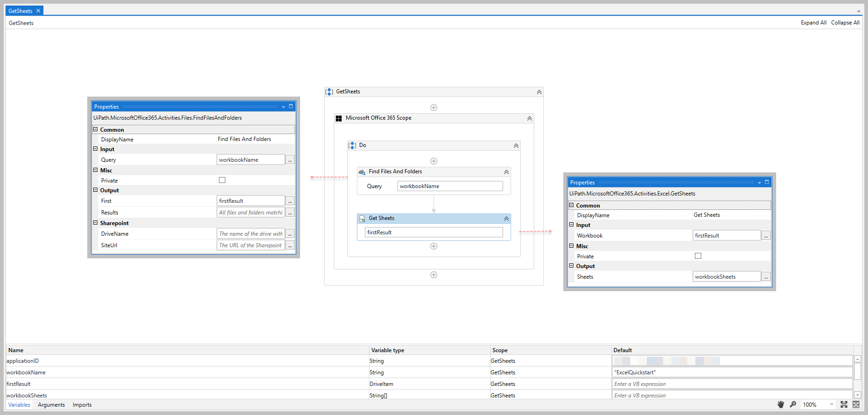
Task: Click DriveItem variable type of firstResult
Action: [381, 384]
